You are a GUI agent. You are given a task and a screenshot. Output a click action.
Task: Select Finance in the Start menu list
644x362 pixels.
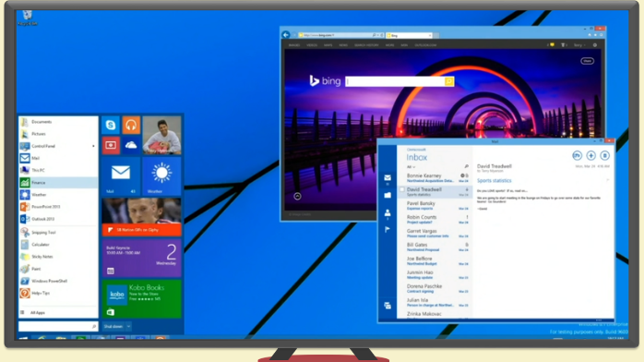(58, 183)
